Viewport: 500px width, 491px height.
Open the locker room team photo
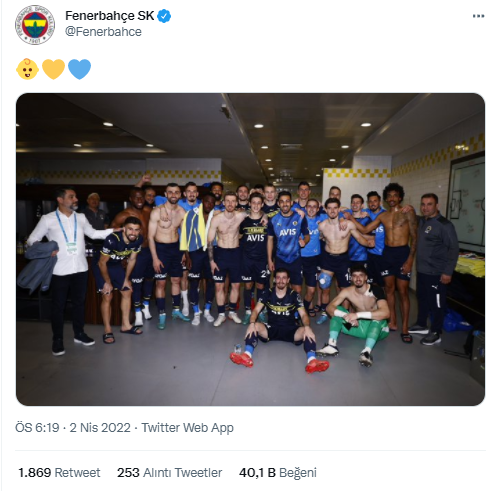tap(250, 249)
